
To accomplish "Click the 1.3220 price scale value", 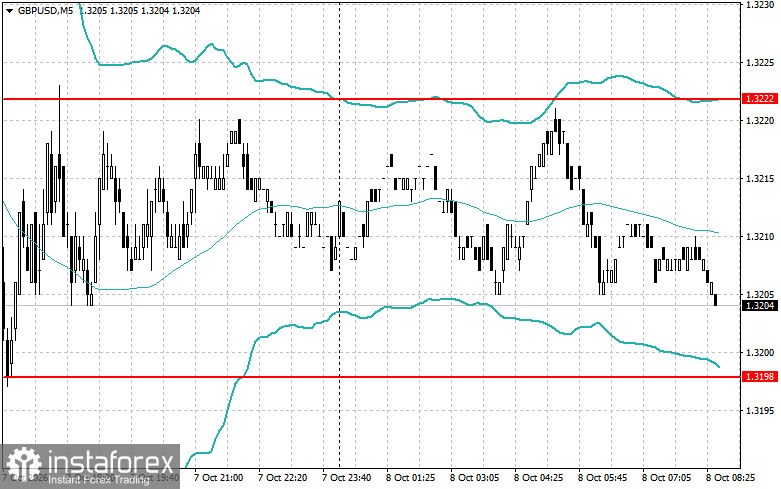I will point(760,121).
